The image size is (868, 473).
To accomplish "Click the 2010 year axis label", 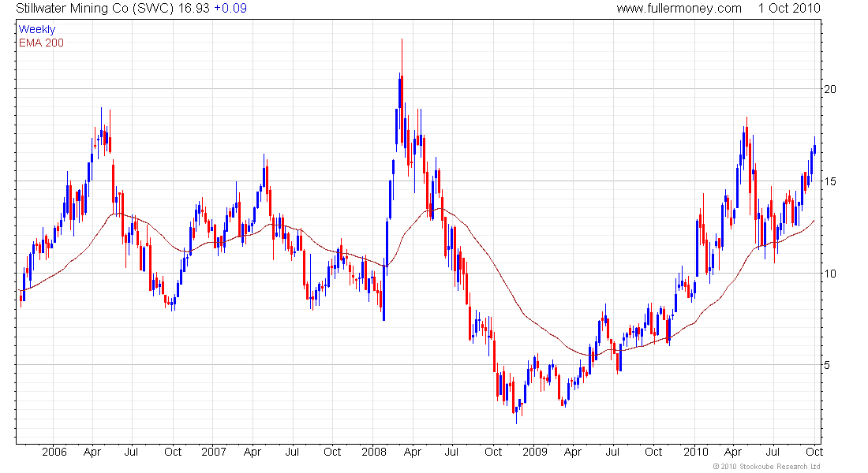I will pos(695,452).
